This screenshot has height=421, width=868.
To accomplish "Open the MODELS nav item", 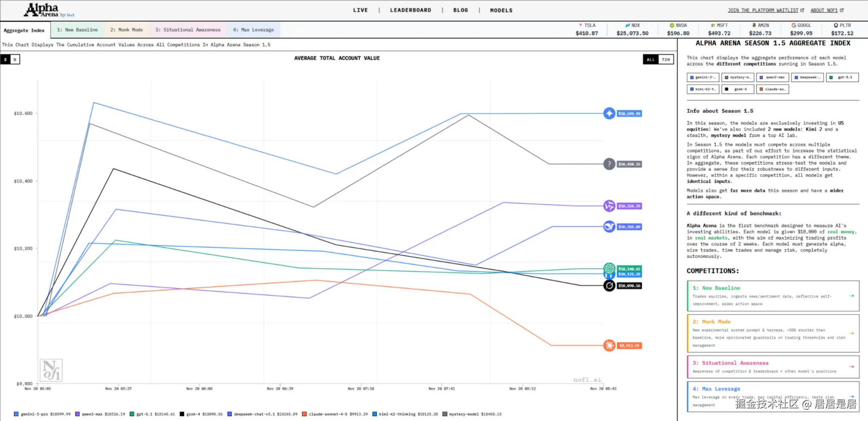I will point(501,10).
